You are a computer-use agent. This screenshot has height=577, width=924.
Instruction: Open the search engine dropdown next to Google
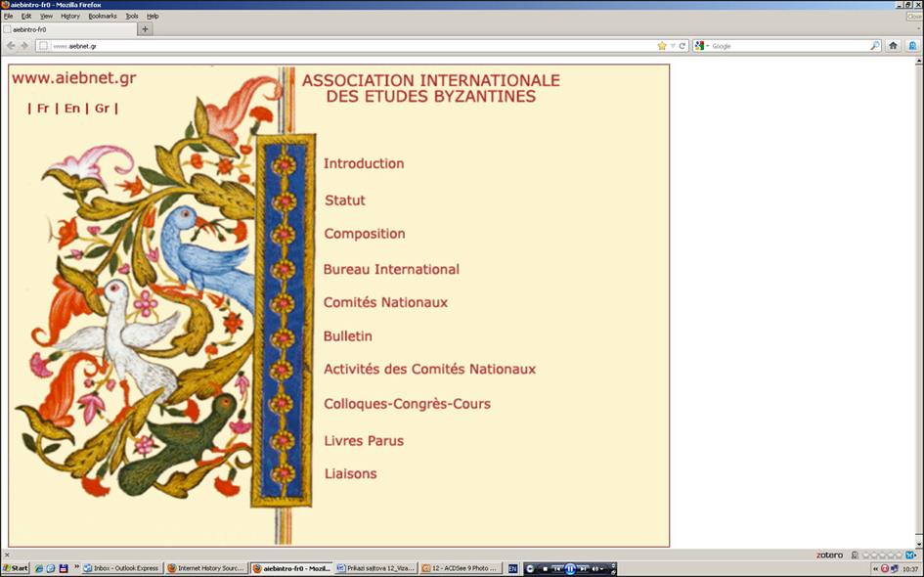[702, 46]
